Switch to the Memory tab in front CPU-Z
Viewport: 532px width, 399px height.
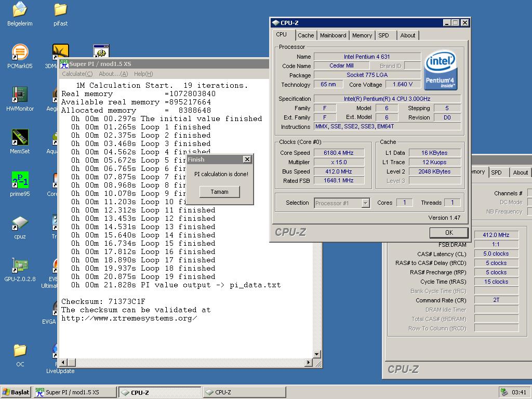(362, 35)
